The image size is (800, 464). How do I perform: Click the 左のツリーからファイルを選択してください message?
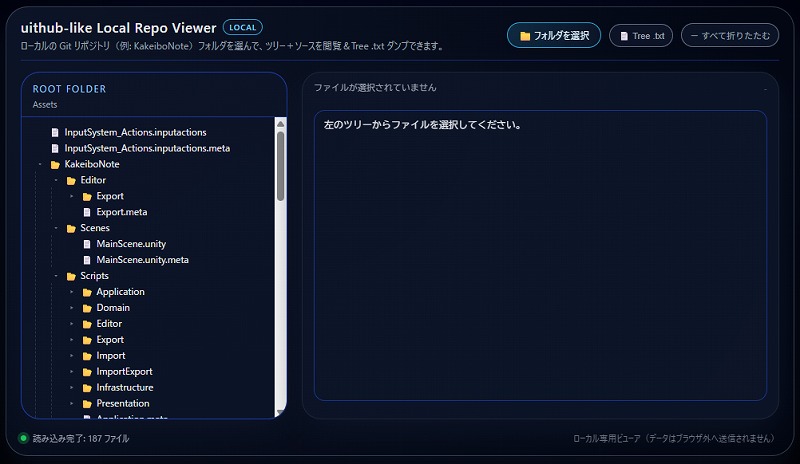click(x=422, y=125)
